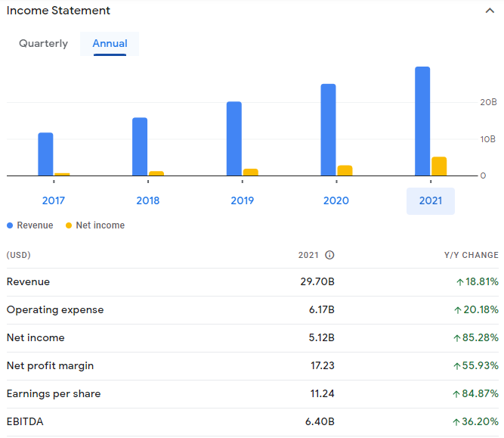This screenshot has height=438, width=504.
Task: Click the 2019 blue revenue bar
Action: tap(234, 138)
